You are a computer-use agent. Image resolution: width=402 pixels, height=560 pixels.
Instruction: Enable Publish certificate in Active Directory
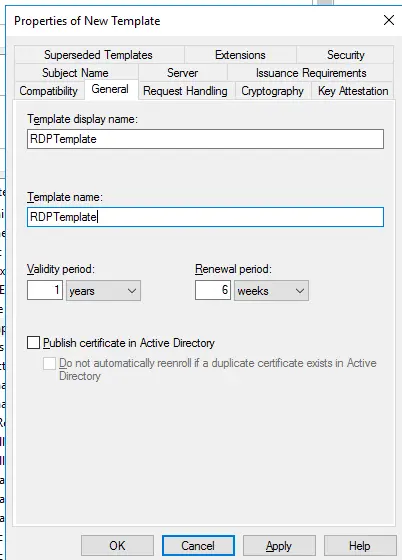click(x=34, y=343)
